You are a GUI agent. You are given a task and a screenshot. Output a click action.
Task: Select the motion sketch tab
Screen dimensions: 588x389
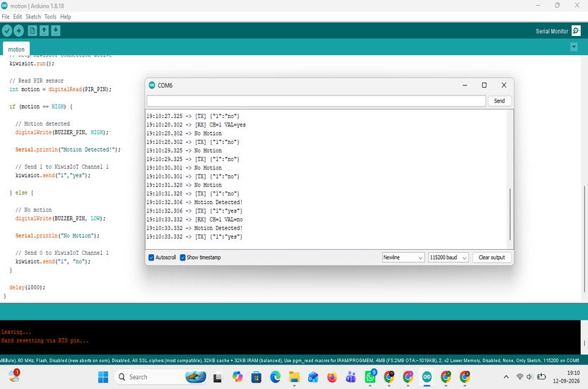[16, 49]
